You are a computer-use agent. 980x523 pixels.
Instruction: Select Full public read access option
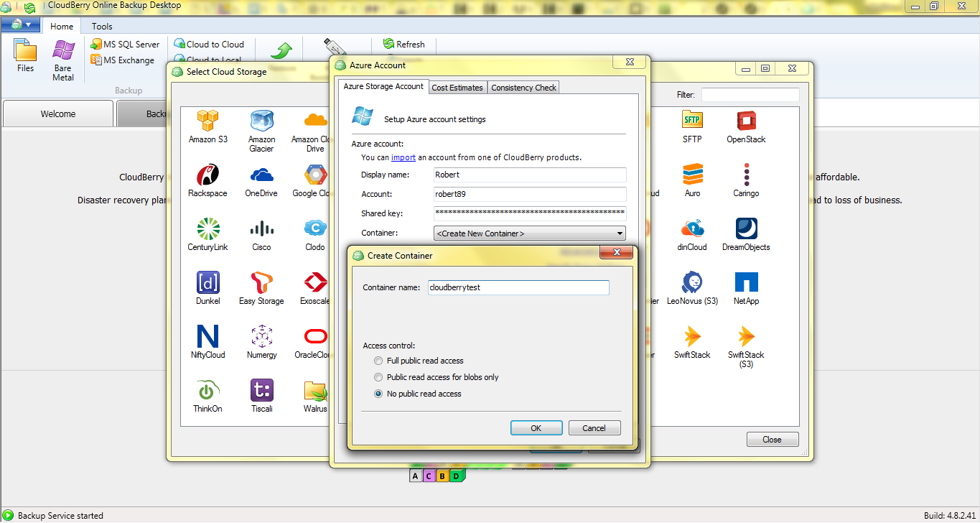click(x=378, y=361)
